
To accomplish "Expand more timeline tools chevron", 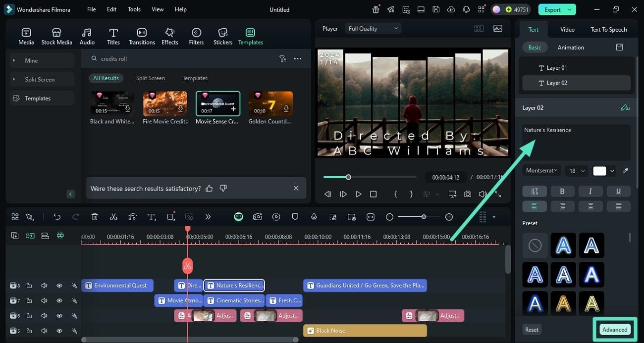I will click(208, 217).
